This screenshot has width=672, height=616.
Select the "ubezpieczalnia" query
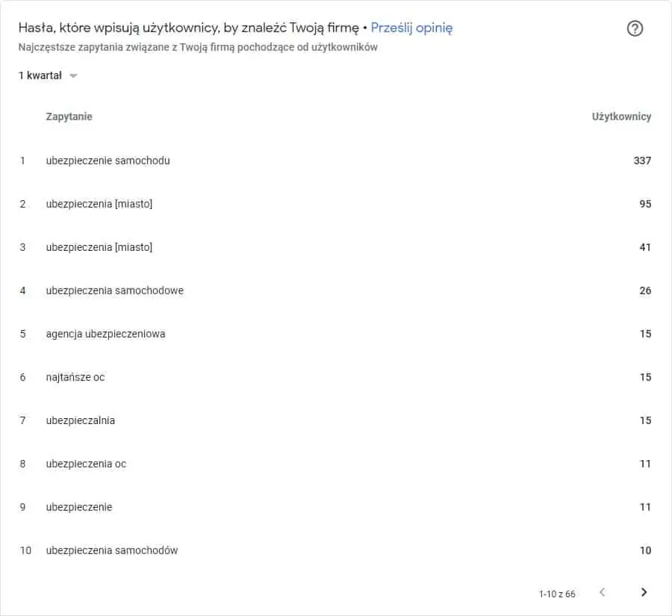click(x=80, y=420)
